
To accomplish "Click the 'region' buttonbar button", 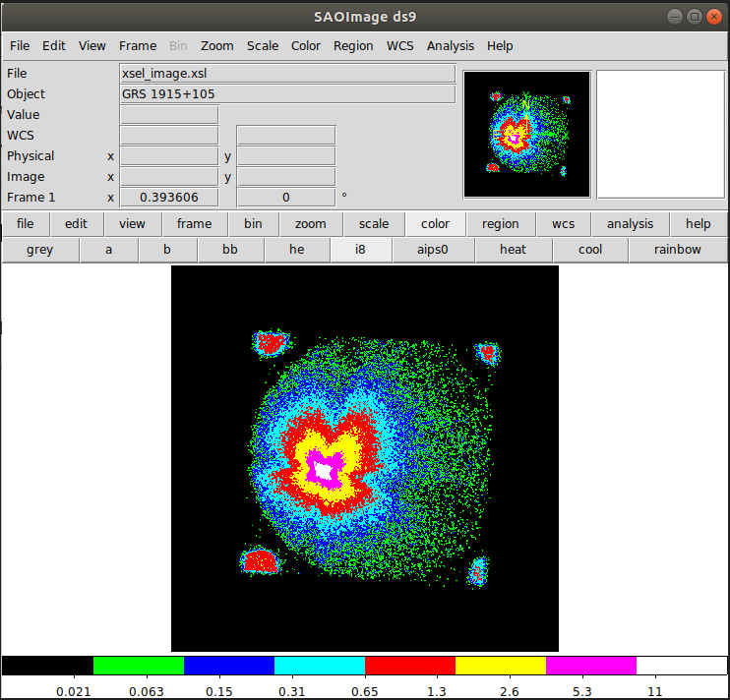I will (x=500, y=224).
